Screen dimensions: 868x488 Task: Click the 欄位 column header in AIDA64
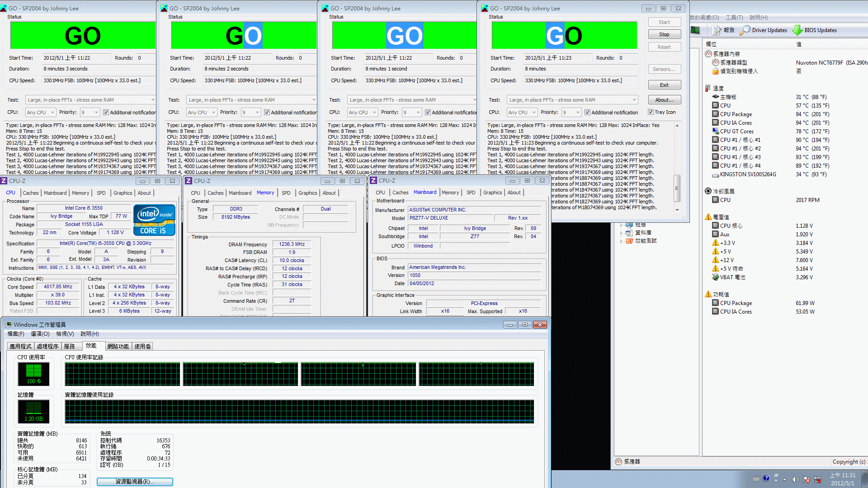(x=711, y=44)
